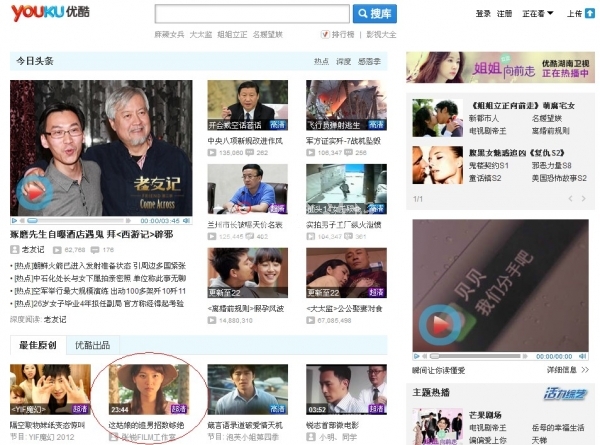Click the upload arrow icon
The width and height of the screenshot is (600, 445).
[x=591, y=13]
